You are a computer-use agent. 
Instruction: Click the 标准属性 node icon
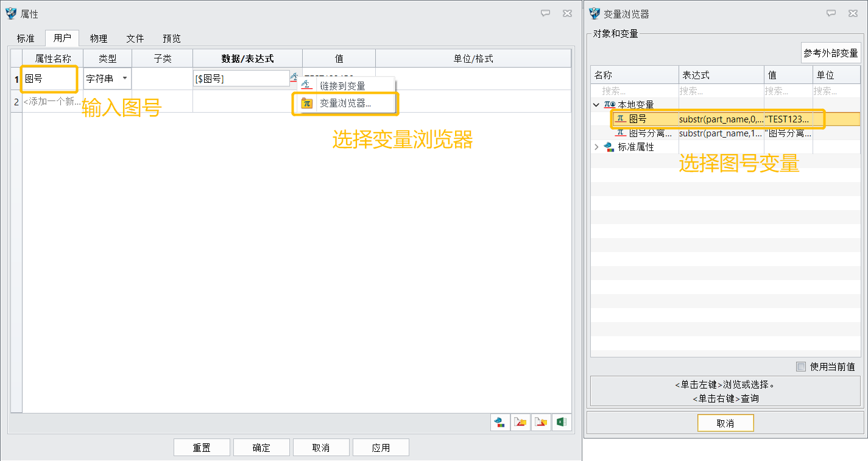(609, 147)
